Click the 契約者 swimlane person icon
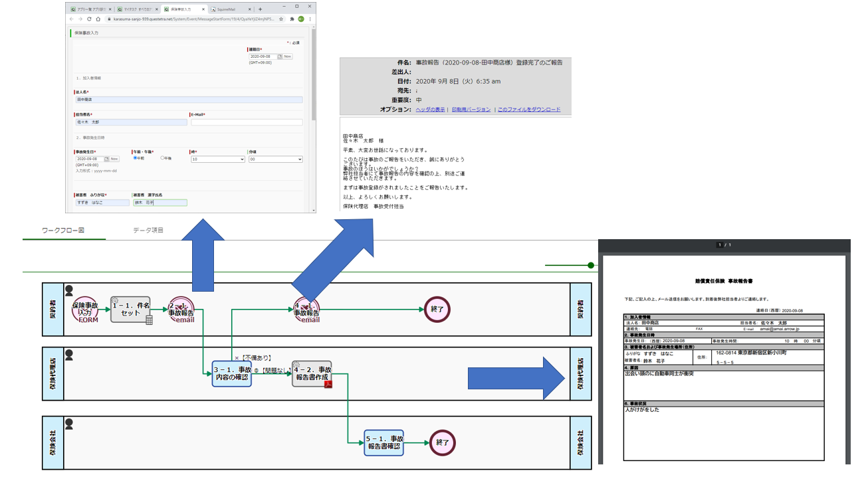Image resolution: width=868 pixels, height=485 pixels. (69, 289)
